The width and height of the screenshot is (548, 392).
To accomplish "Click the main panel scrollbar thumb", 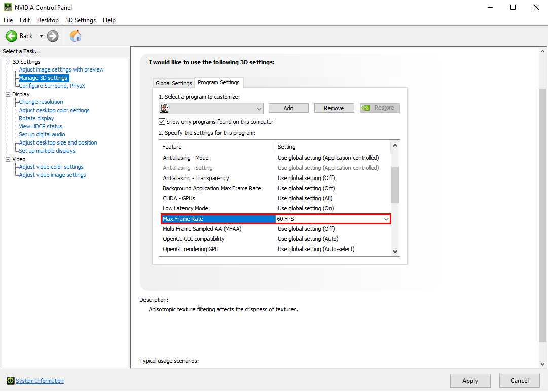I will 542,216.
